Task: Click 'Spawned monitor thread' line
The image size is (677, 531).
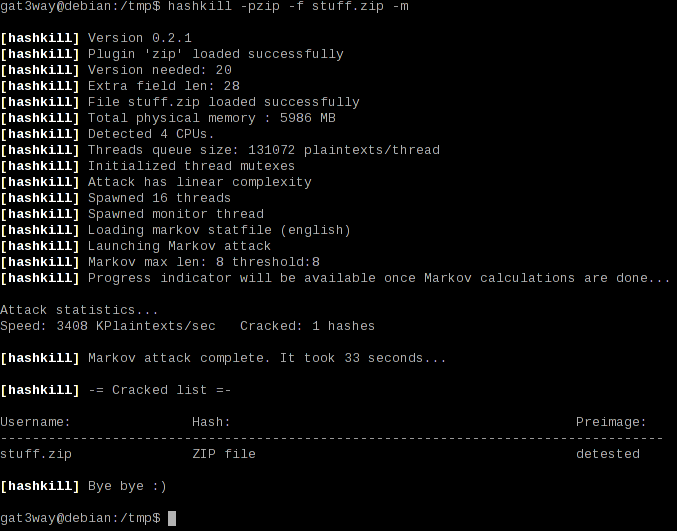Action: [176, 214]
